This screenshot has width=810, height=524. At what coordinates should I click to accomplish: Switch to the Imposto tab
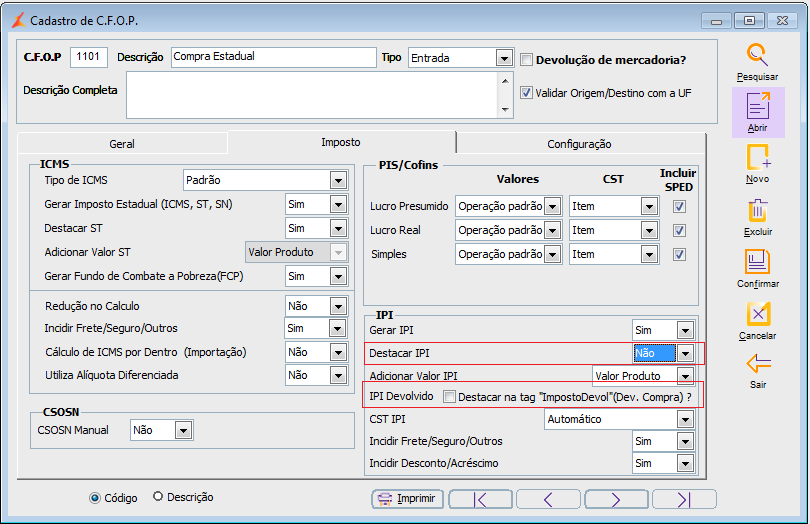(x=341, y=142)
